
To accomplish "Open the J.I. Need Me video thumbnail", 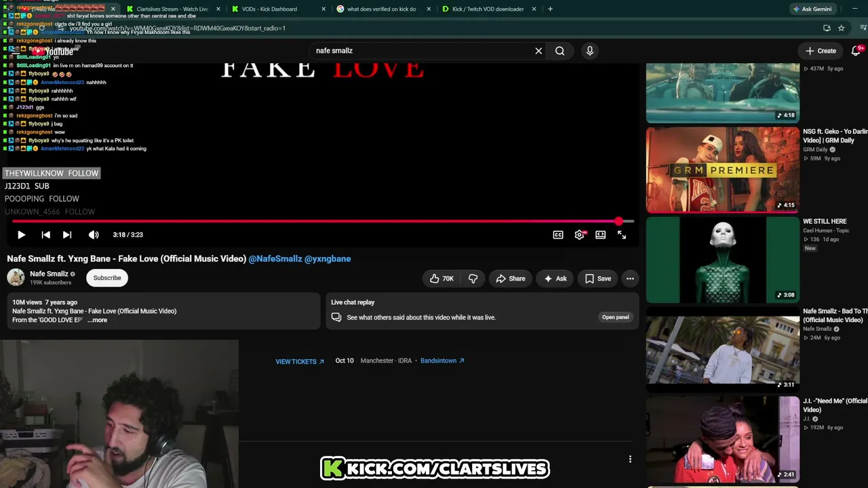I will 723,439.
